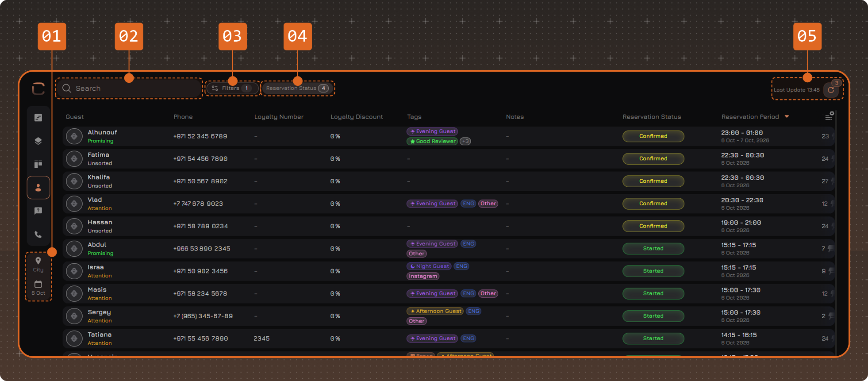Click the Tags column header
The width and height of the screenshot is (868, 381).
pos(414,117)
